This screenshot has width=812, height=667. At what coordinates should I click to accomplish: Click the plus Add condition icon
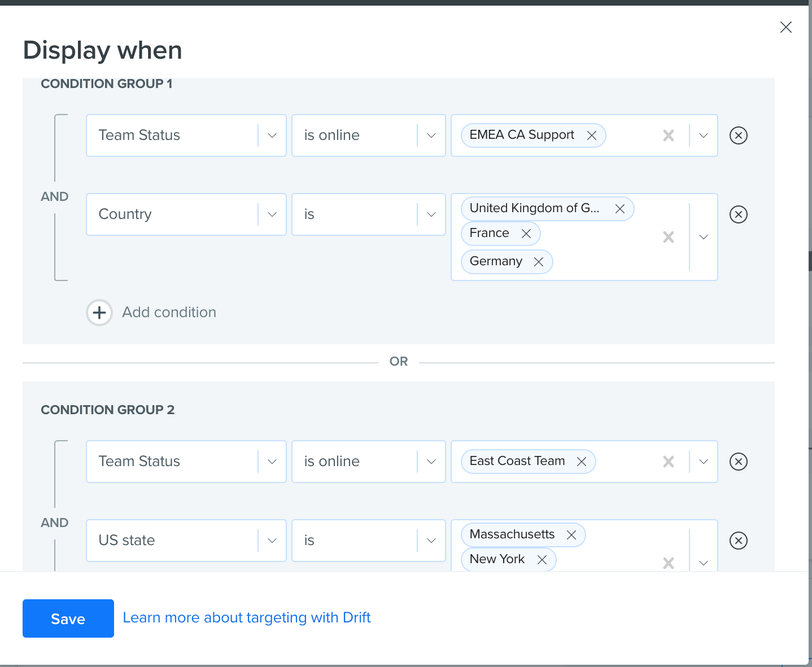click(x=99, y=313)
